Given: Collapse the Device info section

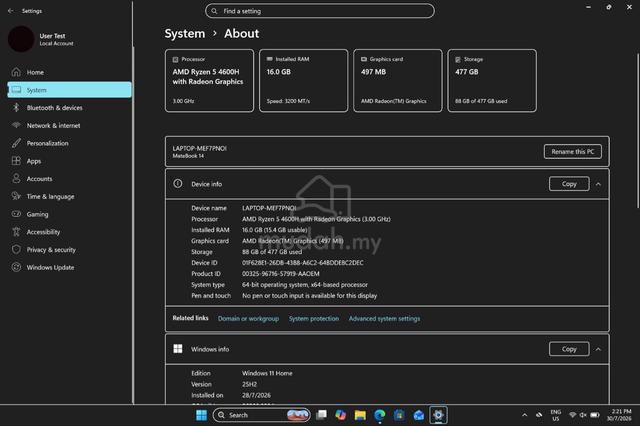Looking at the screenshot, I should coord(598,184).
